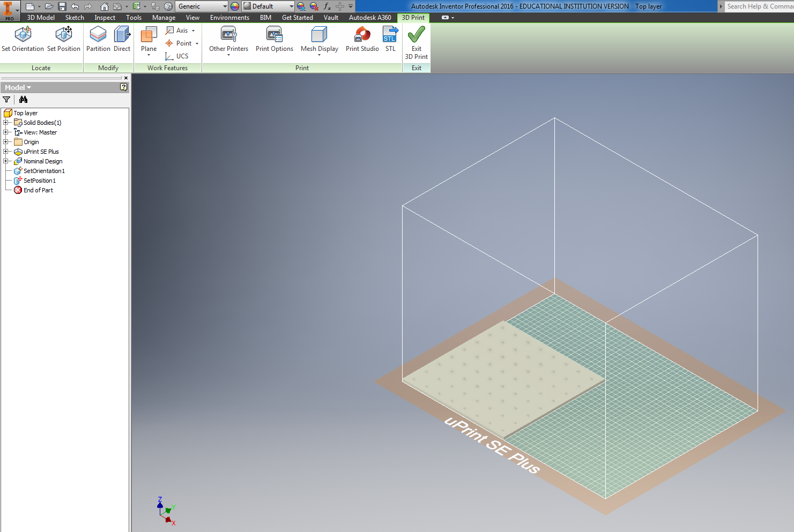Click the Home view icon
Viewport: 794px width, 532px height.
(105, 6)
